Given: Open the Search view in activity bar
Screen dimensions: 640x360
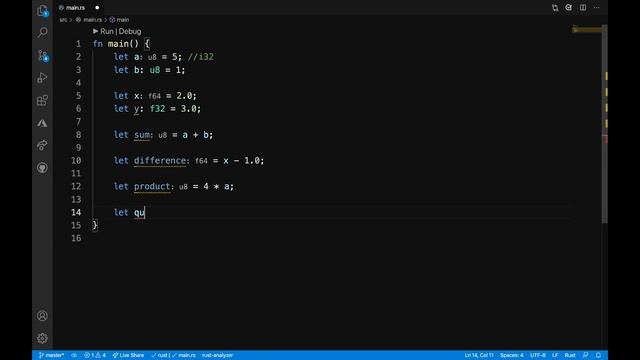Looking at the screenshot, I should click(x=42, y=33).
